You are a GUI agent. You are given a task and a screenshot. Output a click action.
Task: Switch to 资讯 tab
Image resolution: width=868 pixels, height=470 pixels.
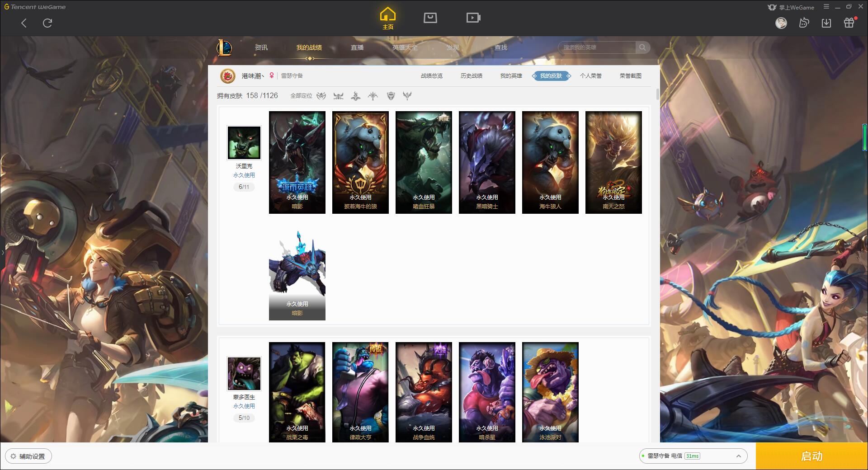261,47
